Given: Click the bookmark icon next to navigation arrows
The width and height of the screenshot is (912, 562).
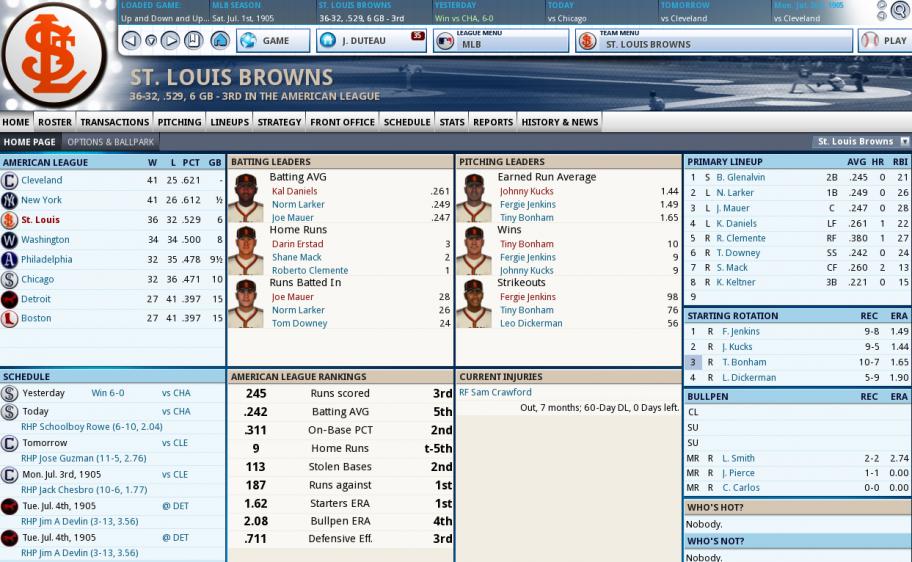Looking at the screenshot, I should pyautogui.click(x=193, y=40).
